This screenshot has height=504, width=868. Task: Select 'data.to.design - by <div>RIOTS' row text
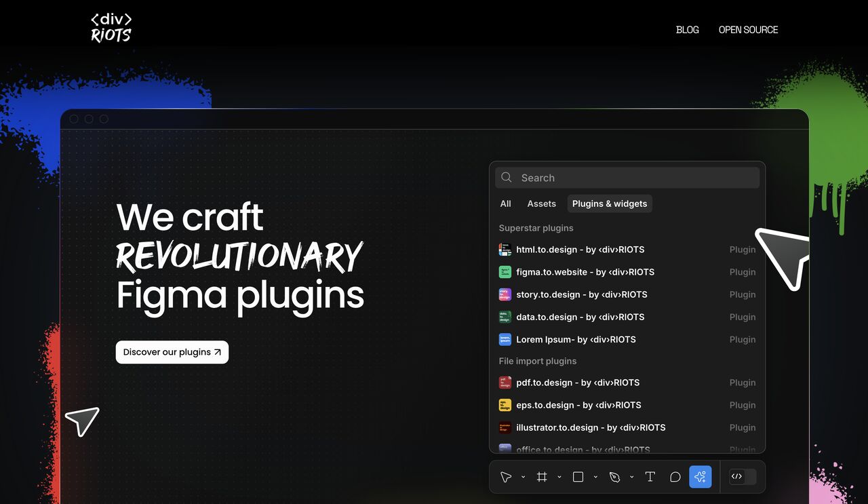pyautogui.click(x=580, y=317)
